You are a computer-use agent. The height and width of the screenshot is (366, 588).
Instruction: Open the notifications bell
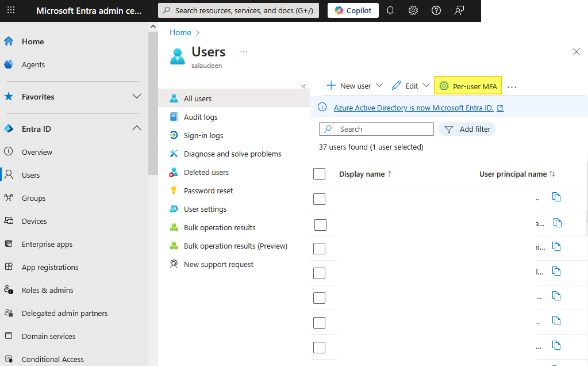(390, 10)
